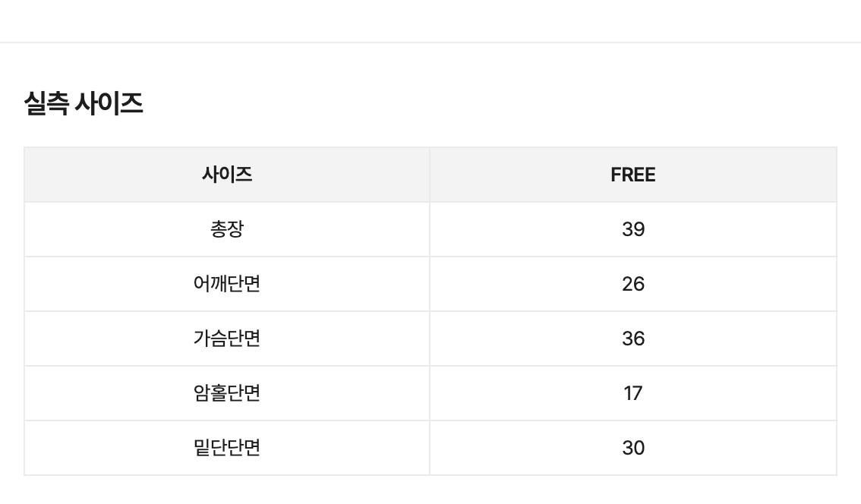Click the 밑단단면 value 30

633,447
